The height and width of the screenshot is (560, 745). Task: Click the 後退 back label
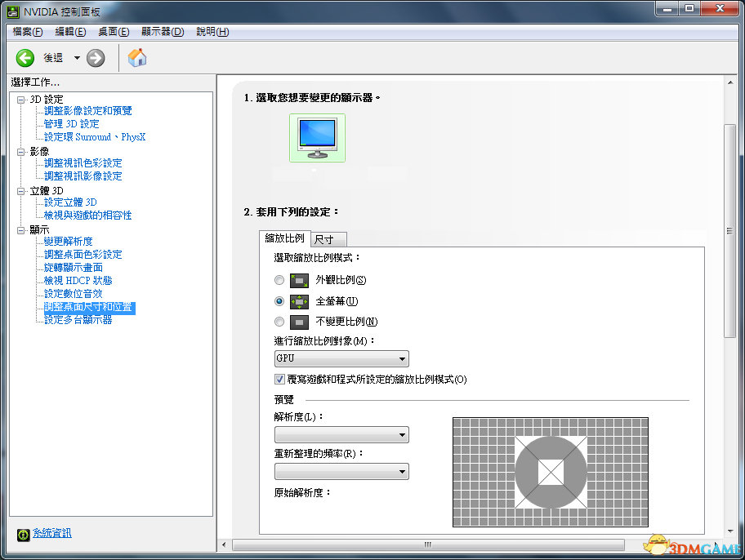coord(53,58)
